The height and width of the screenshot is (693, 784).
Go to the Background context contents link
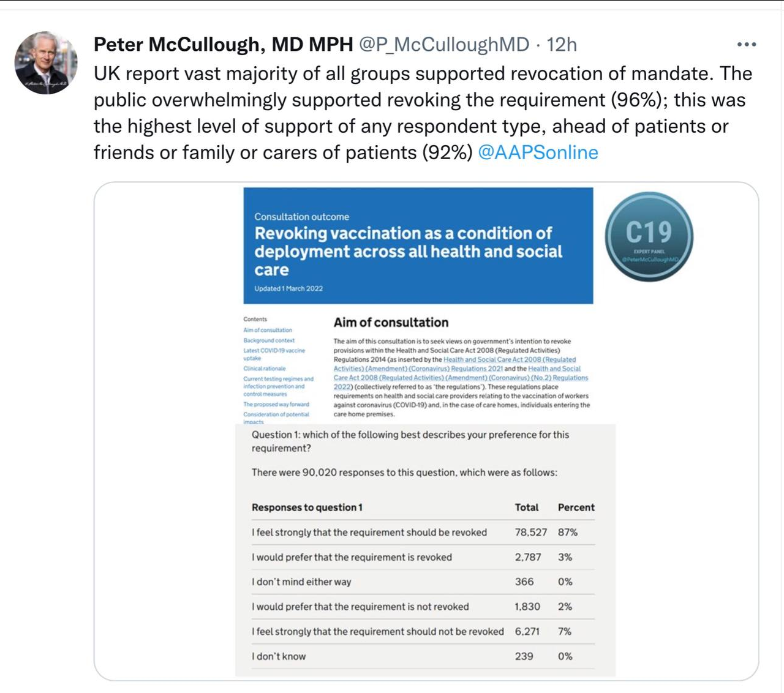[x=269, y=340]
